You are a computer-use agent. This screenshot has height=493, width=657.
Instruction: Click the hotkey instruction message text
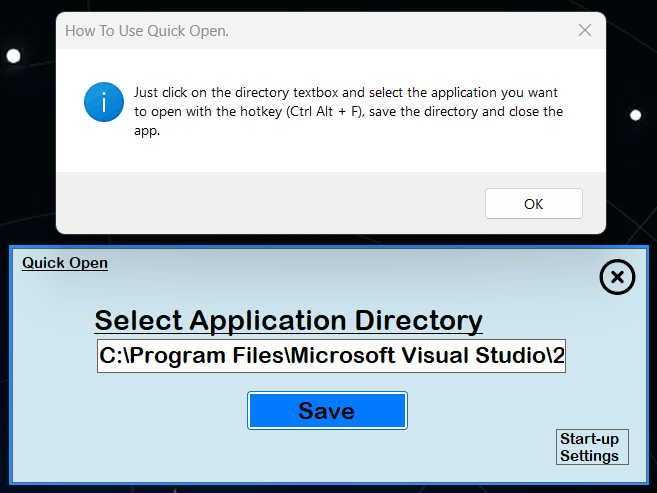pos(348,111)
